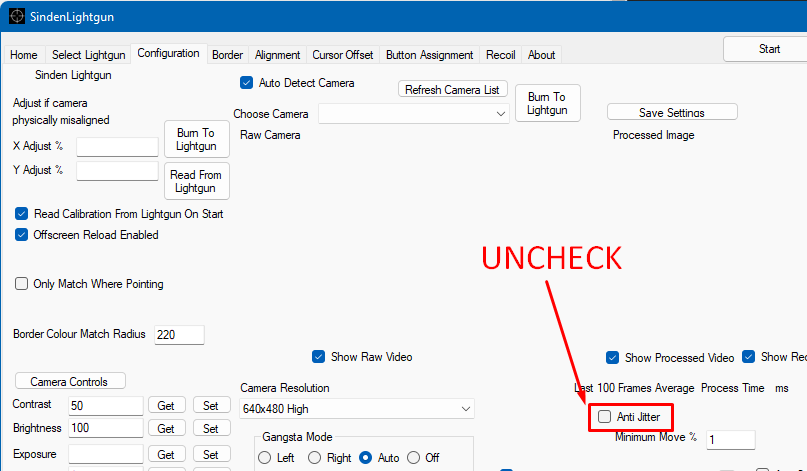Uncheck the Anti Jitter checkbox
This screenshot has height=471, width=807.
tap(604, 416)
